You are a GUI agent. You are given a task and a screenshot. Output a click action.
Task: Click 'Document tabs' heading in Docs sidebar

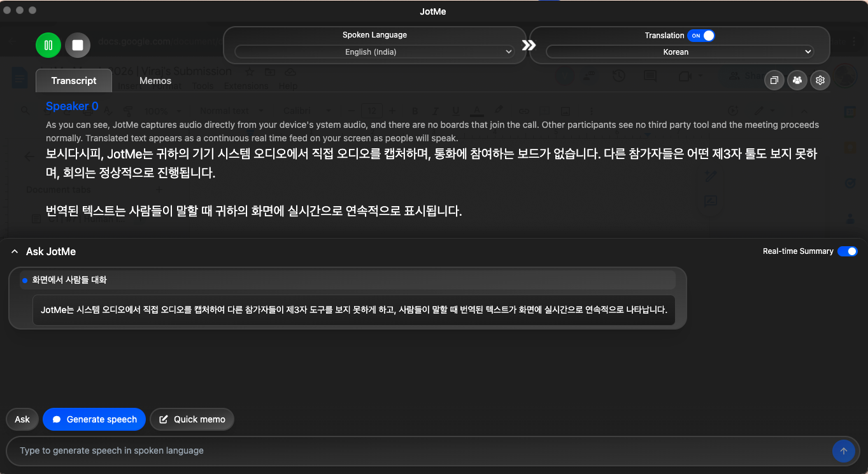59,190
